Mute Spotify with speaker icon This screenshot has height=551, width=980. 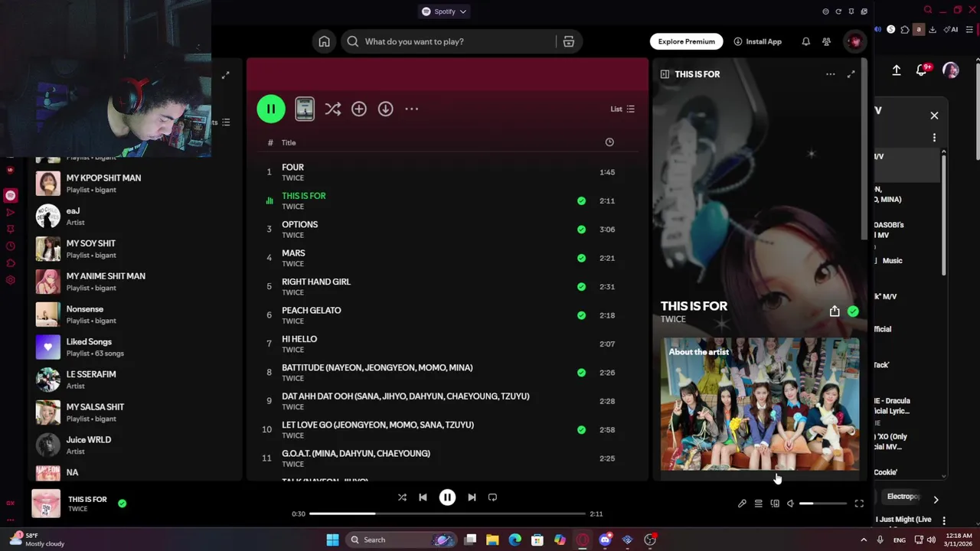tap(790, 504)
